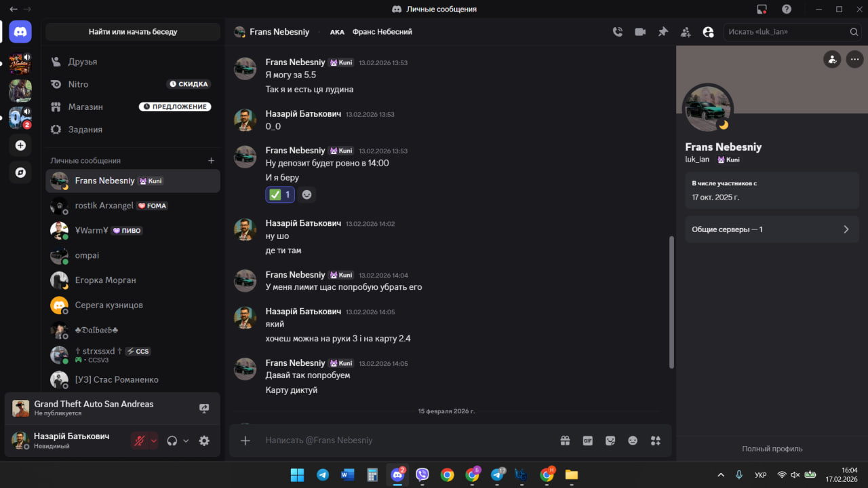Toggle the user profile panel icon

709,32
